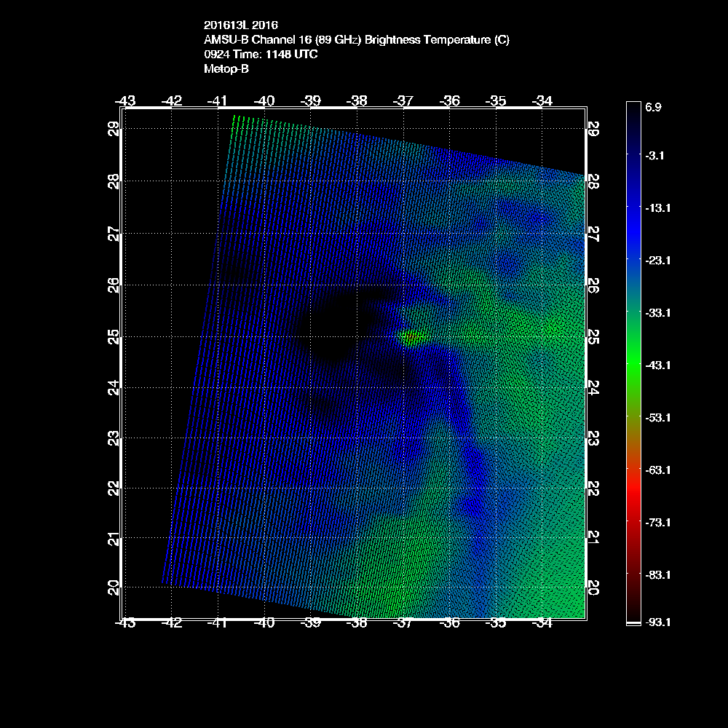
Task: Click the right axis latitude label "21"
Action: 594,538
